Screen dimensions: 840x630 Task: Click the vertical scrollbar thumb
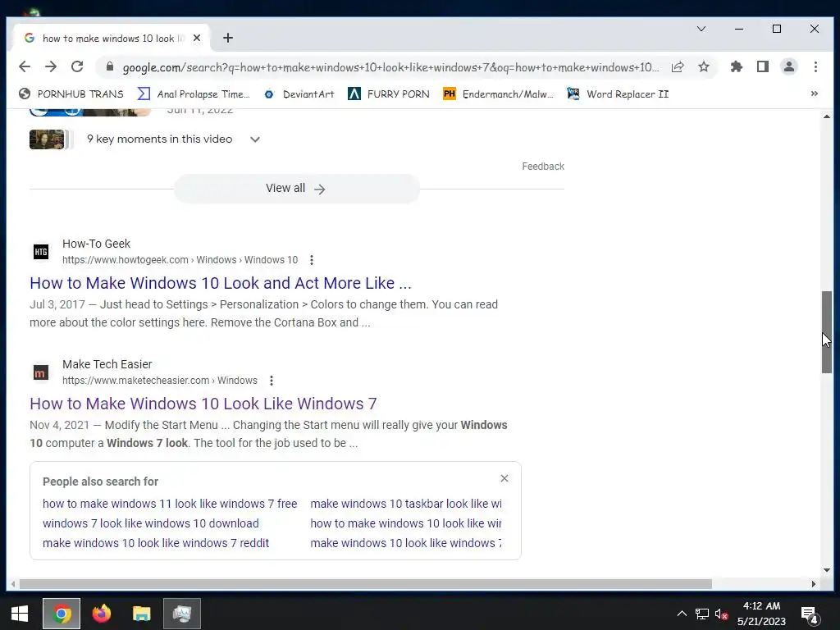coord(827,332)
